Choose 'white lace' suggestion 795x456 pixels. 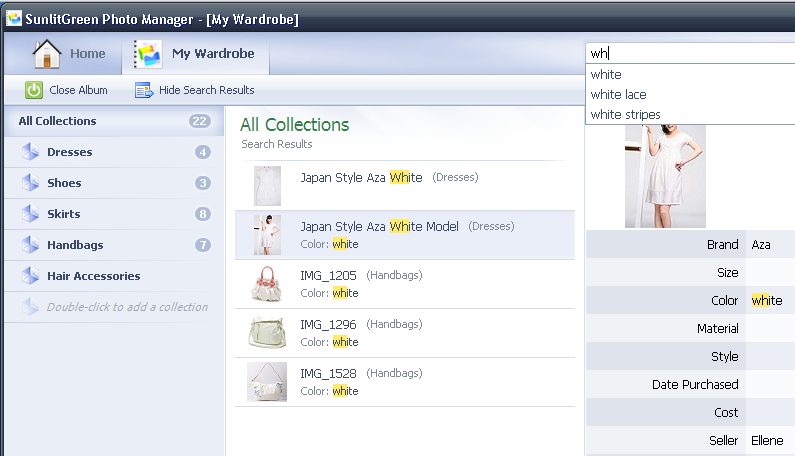click(690, 95)
